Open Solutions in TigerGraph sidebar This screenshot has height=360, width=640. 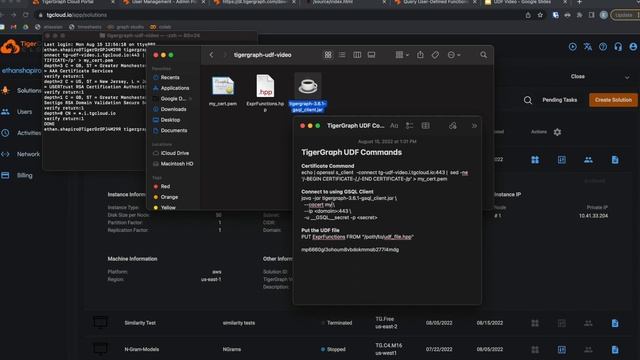pos(21,91)
